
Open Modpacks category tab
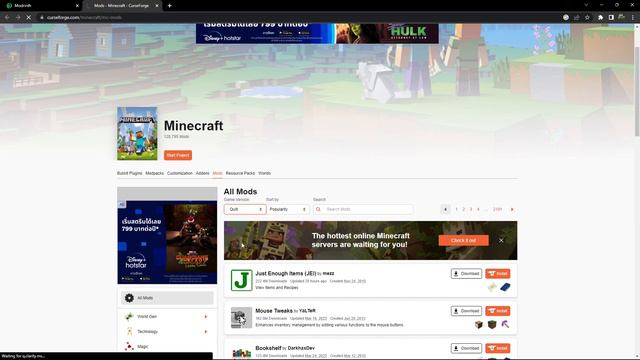(x=154, y=173)
